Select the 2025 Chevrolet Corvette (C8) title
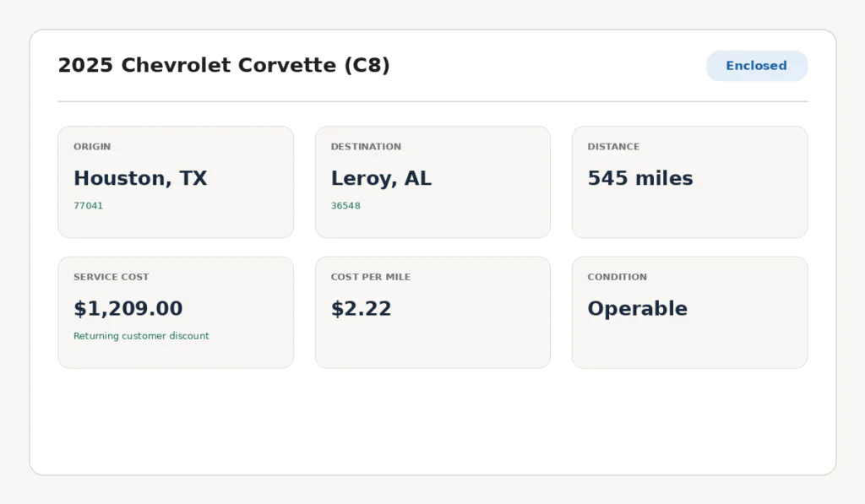Viewport: 865px width, 504px height. coord(224,65)
